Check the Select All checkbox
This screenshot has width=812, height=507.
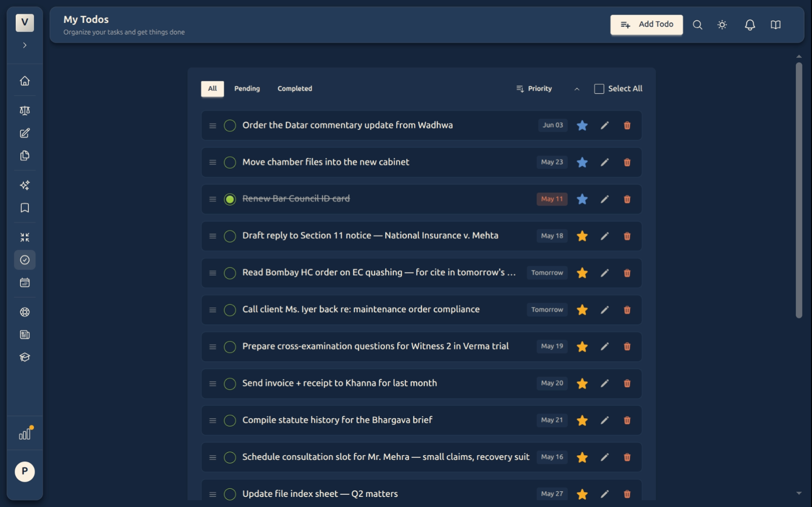coord(599,89)
